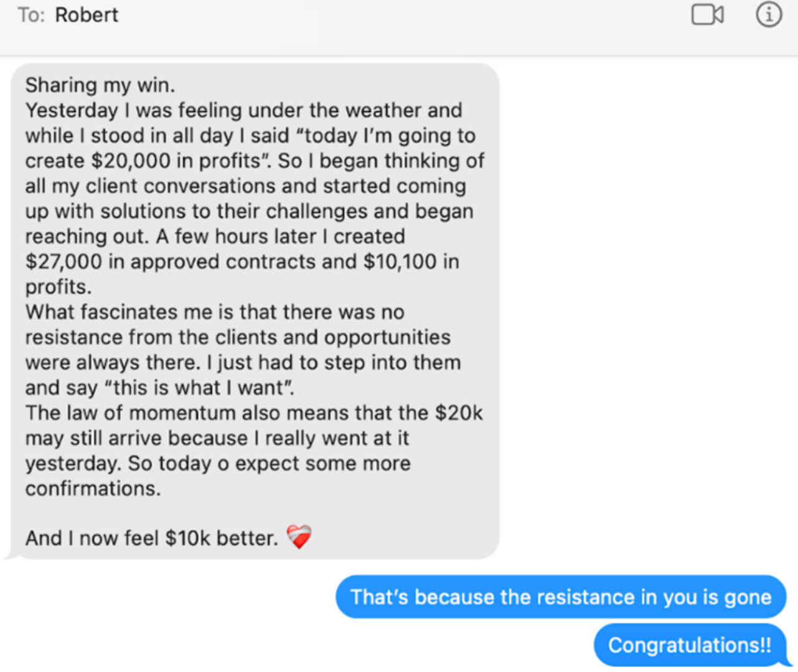Select the "resistance in you is gone" bubble
The height and width of the screenshot is (672, 798).
point(561,597)
